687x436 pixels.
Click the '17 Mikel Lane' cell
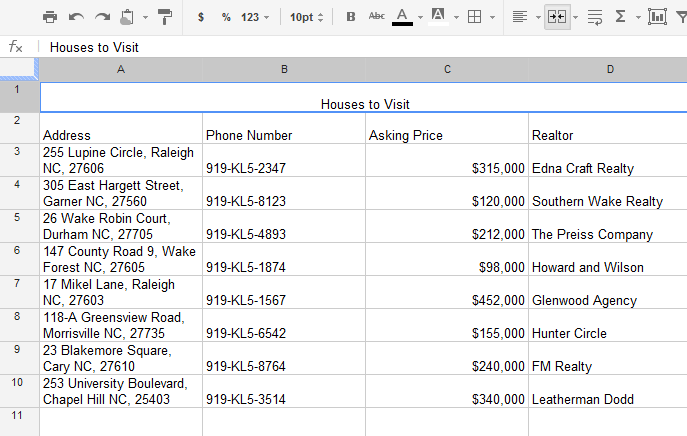(121, 292)
